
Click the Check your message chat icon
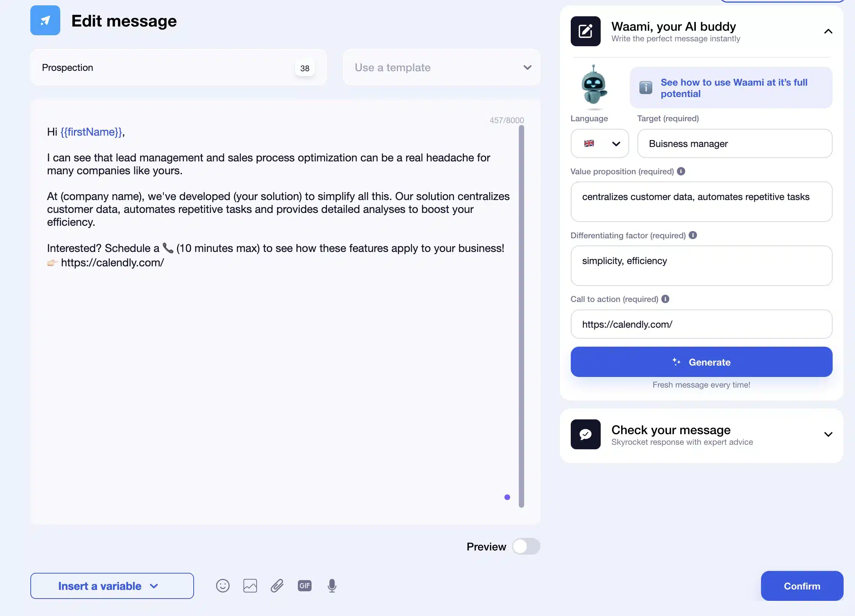[x=585, y=434]
